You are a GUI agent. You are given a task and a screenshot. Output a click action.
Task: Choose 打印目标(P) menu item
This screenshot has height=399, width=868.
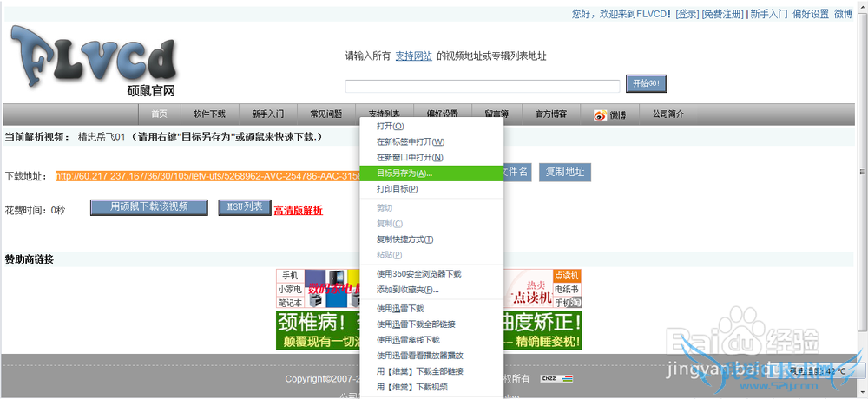[431, 189]
